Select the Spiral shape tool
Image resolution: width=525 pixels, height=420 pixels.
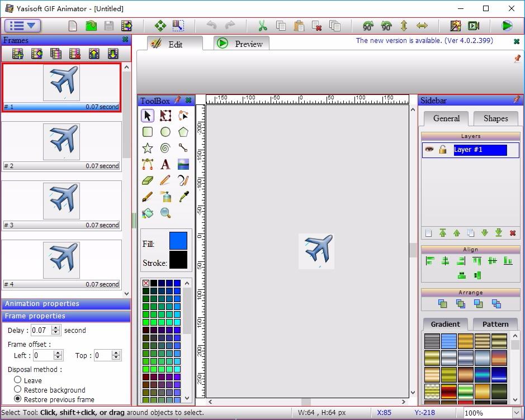[165, 148]
